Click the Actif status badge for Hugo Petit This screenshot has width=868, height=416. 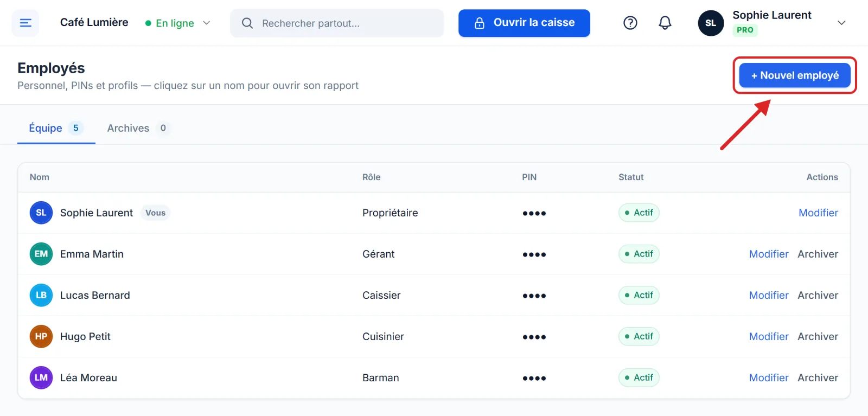click(x=639, y=336)
